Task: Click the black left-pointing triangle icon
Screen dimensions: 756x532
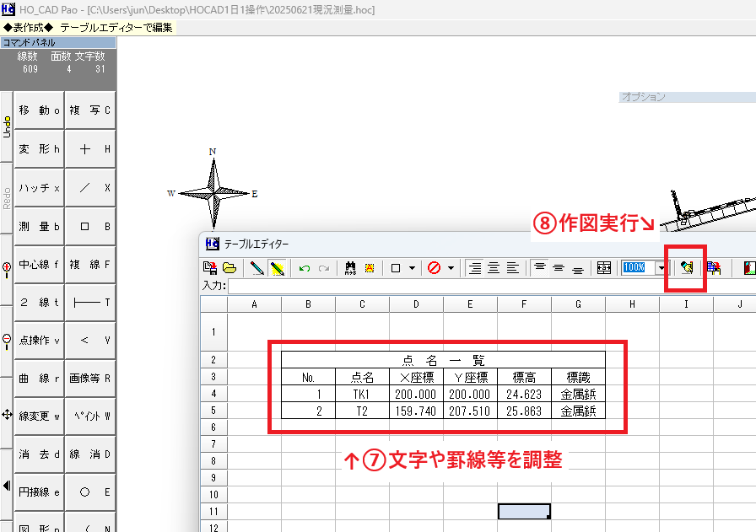Action: 7,486
